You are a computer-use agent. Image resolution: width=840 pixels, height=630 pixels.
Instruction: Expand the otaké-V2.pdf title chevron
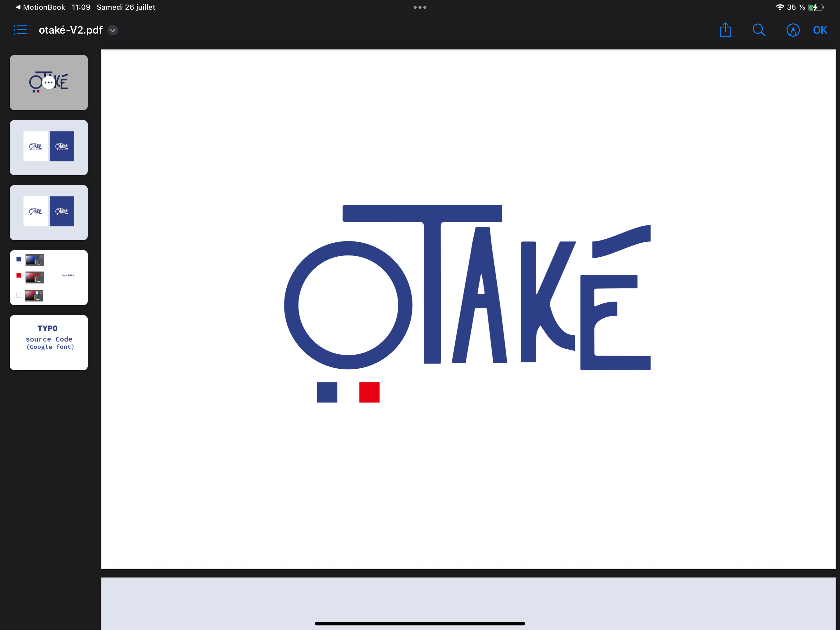point(113,30)
